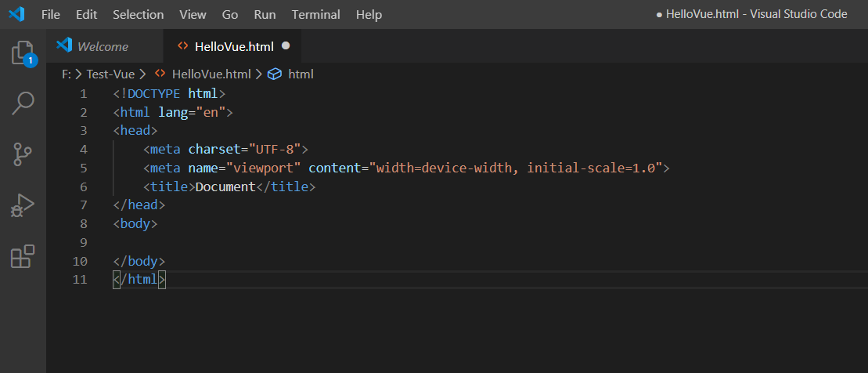Click the VS Code logo in title bar

pos(16,14)
